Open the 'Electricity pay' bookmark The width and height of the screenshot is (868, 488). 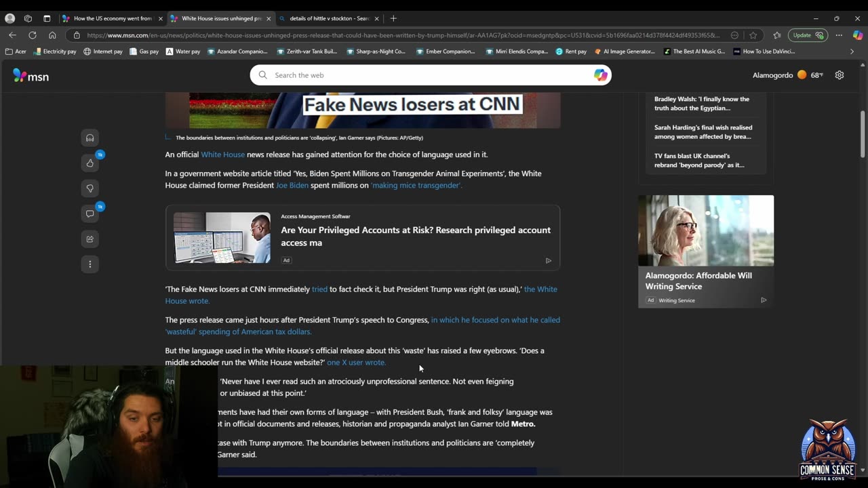(x=55, y=52)
